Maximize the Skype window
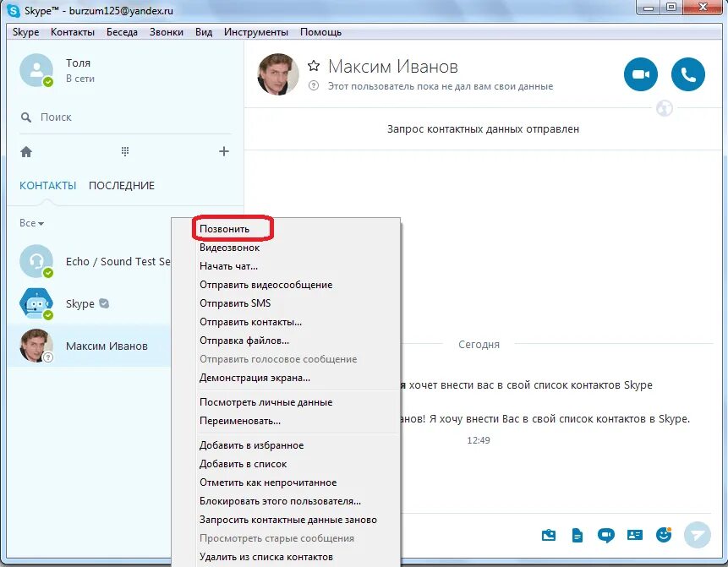 [671, 8]
